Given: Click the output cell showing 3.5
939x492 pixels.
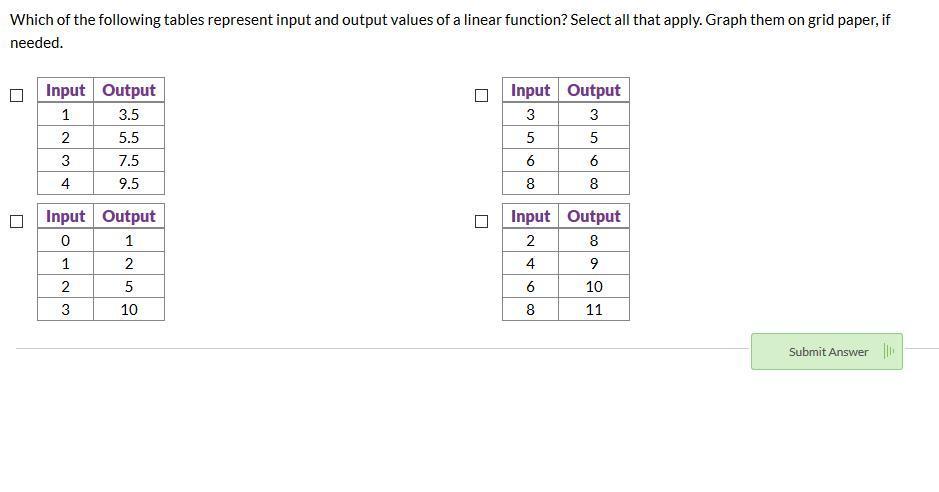Looking at the screenshot, I should click(129, 114).
